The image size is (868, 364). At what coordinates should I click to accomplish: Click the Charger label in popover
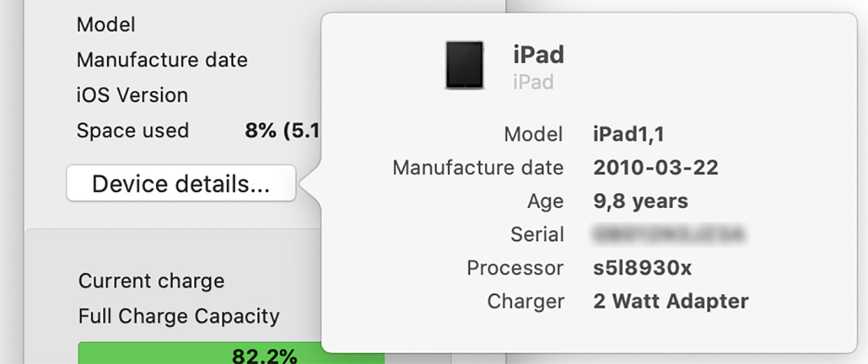click(x=525, y=302)
